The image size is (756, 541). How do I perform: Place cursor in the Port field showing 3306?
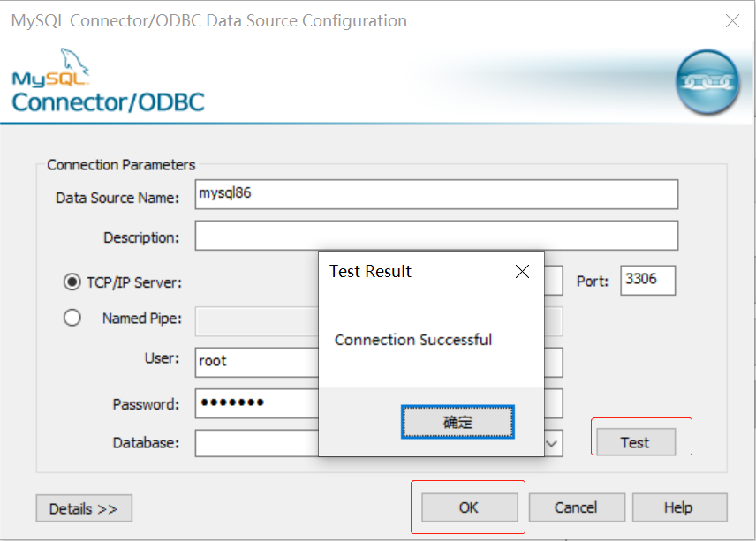point(647,280)
